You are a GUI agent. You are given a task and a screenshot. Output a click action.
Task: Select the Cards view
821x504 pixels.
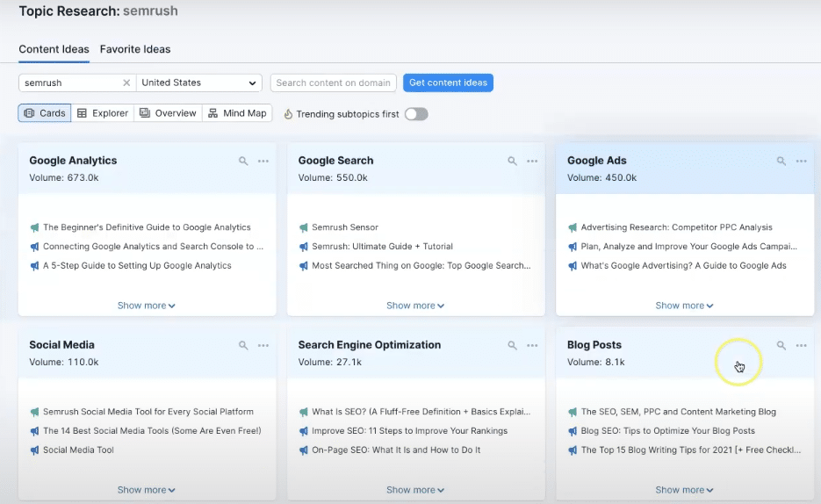(45, 113)
